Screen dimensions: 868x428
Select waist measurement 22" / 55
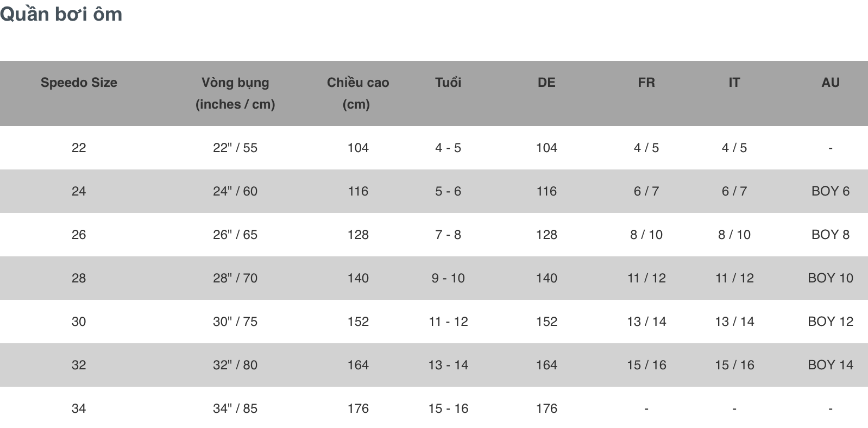pyautogui.click(x=235, y=148)
